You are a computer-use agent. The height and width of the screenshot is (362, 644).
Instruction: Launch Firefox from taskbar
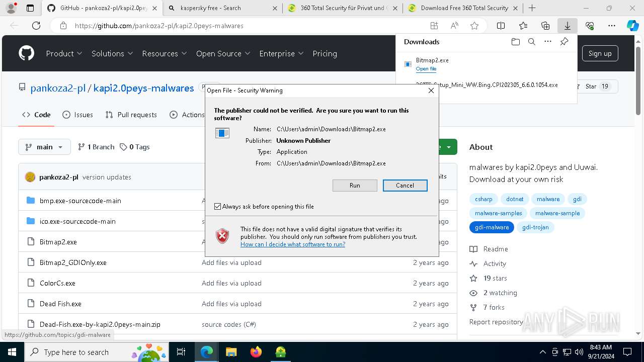(x=256, y=352)
